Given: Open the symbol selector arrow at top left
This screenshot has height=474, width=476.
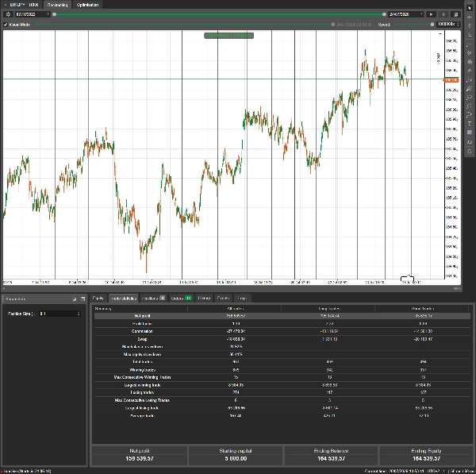Looking at the screenshot, I should (x=6, y=5).
